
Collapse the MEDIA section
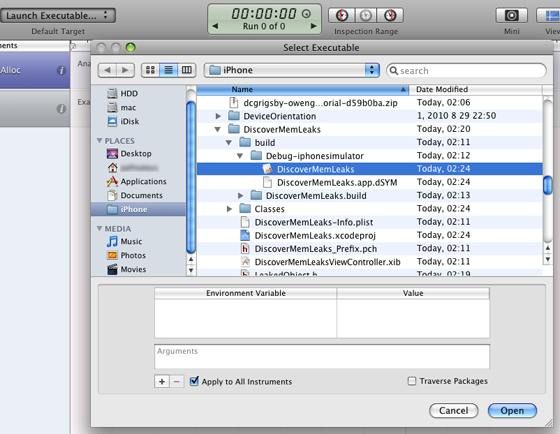[100, 229]
